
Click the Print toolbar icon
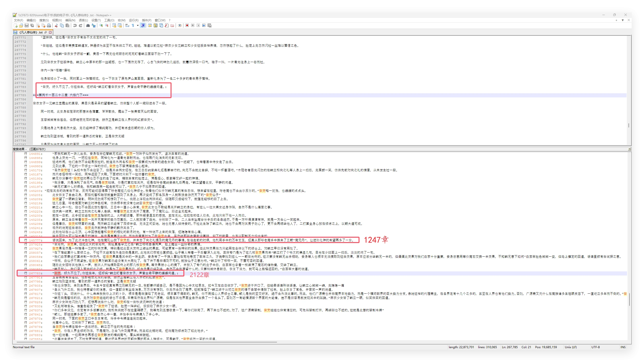pyautogui.click(x=49, y=25)
